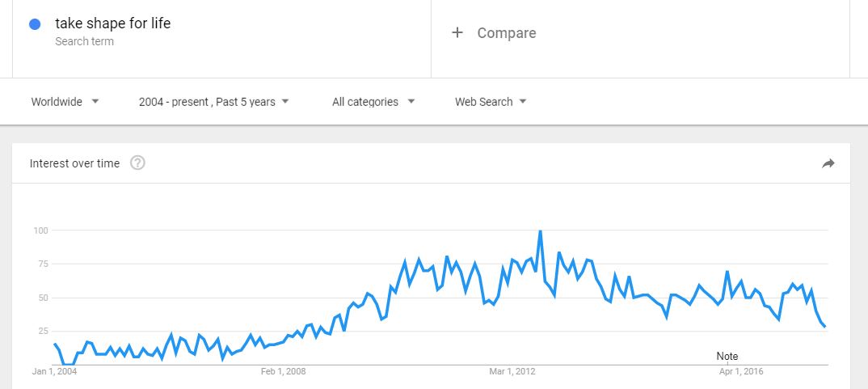This screenshot has height=389, width=868.
Task: Click the Mar 1, 2012 axis label
Action: 512,371
